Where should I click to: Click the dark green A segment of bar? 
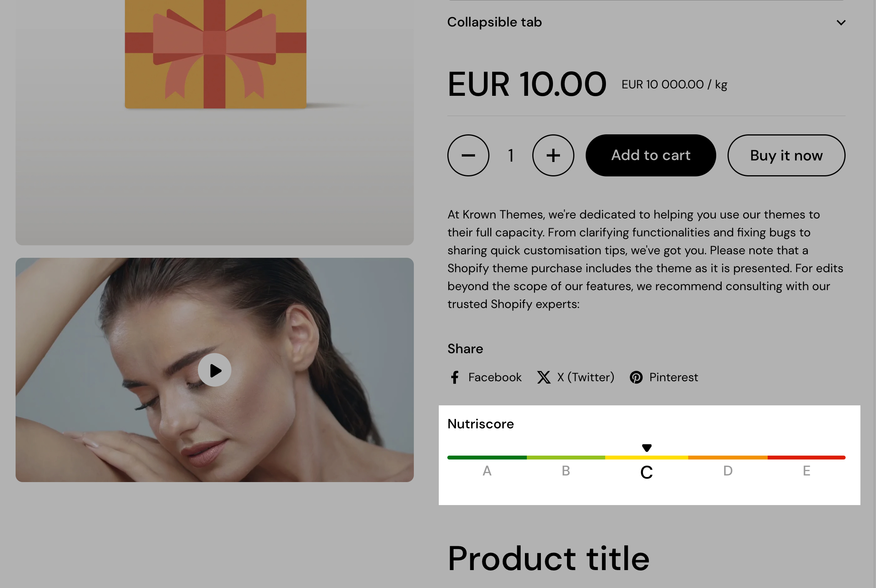(x=487, y=458)
